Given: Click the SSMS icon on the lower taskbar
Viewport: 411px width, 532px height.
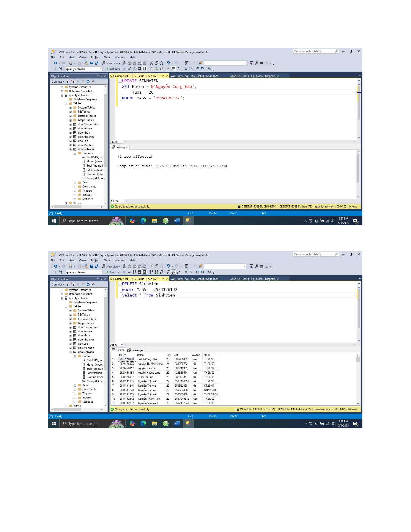Looking at the screenshot, I should [188, 424].
